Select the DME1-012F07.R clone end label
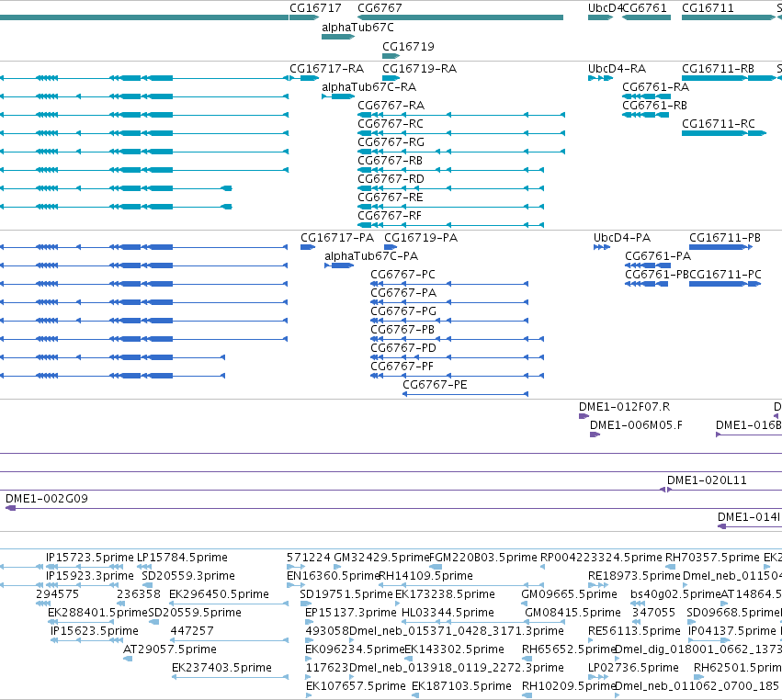The height and width of the screenshot is (700, 782). 624,406
